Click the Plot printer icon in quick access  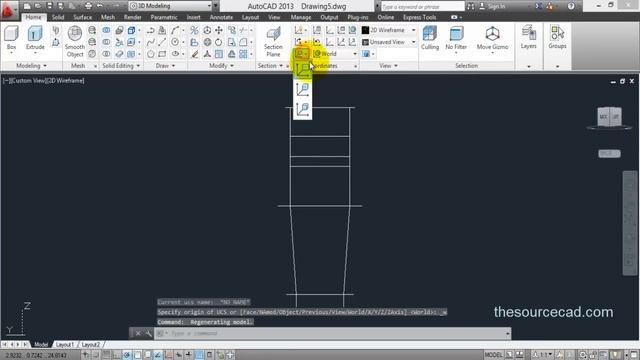pos(88,6)
